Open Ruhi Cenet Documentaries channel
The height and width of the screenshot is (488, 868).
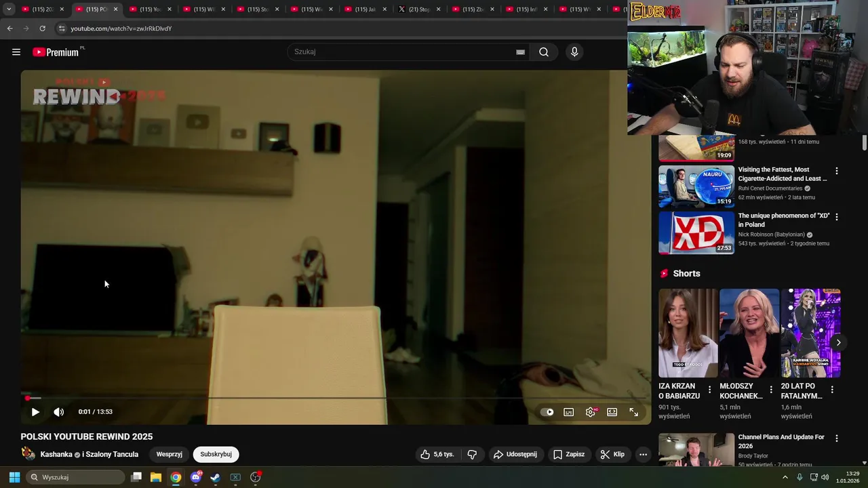(770, 188)
